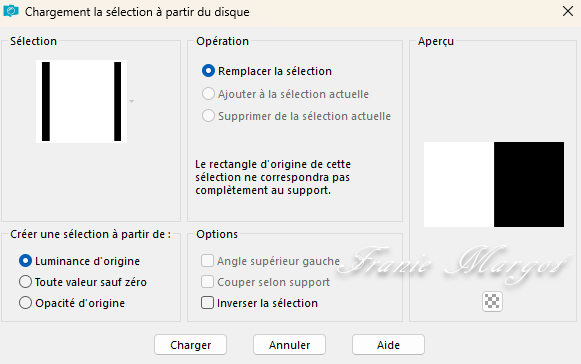
Task: Click the black and white Aperçu preview
Action: pos(494,184)
